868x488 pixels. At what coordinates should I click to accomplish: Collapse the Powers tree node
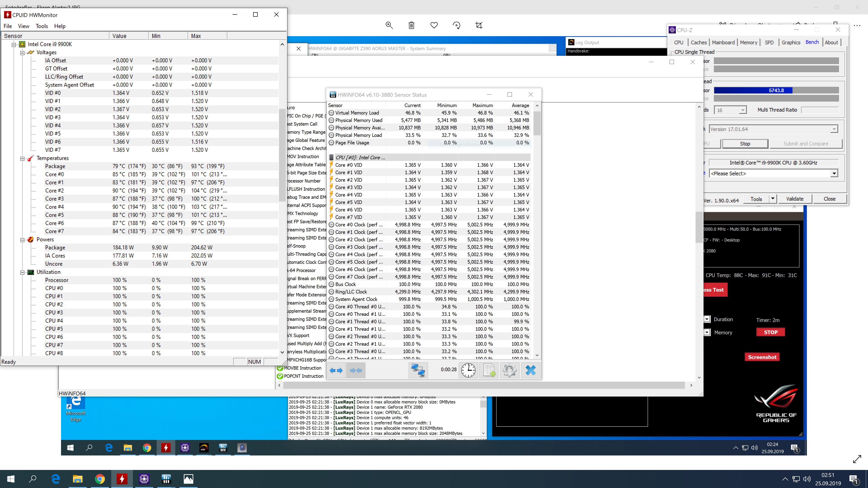(x=22, y=240)
